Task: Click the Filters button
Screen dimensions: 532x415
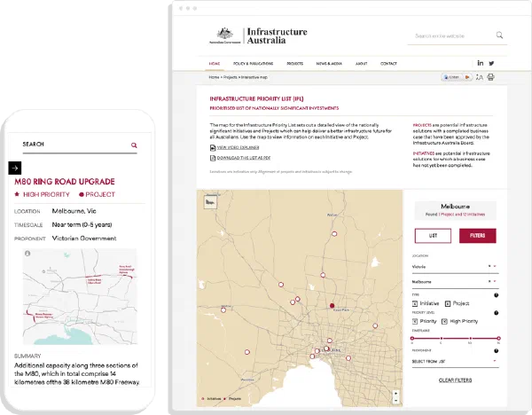Action: click(x=478, y=236)
